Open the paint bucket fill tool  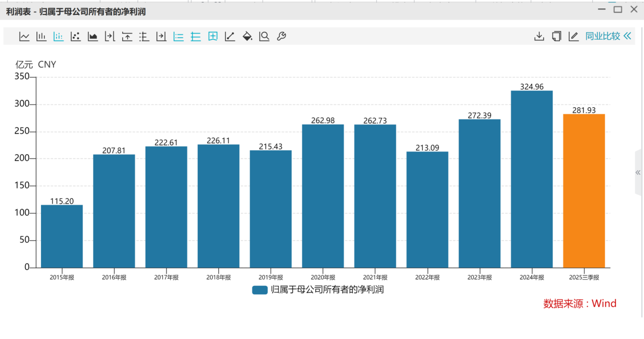point(247,36)
